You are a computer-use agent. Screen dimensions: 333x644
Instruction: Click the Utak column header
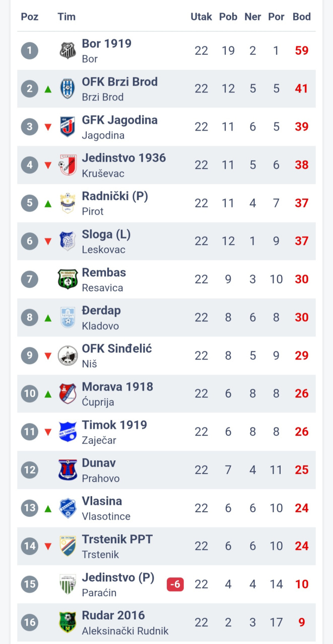tap(201, 17)
